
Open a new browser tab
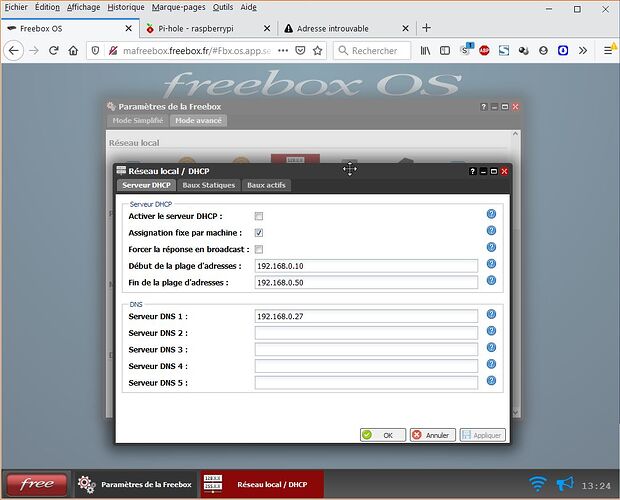tap(426, 28)
